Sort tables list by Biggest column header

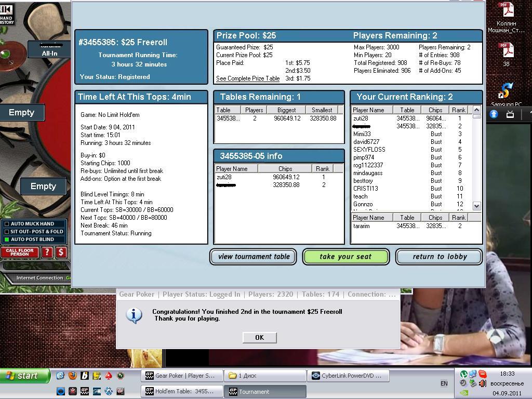(286, 110)
